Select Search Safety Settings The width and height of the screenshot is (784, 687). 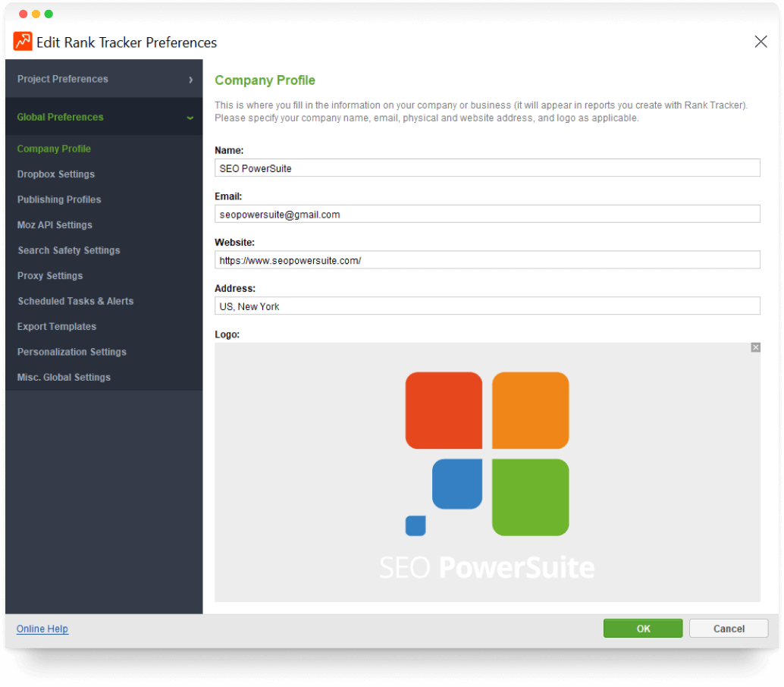[69, 250]
